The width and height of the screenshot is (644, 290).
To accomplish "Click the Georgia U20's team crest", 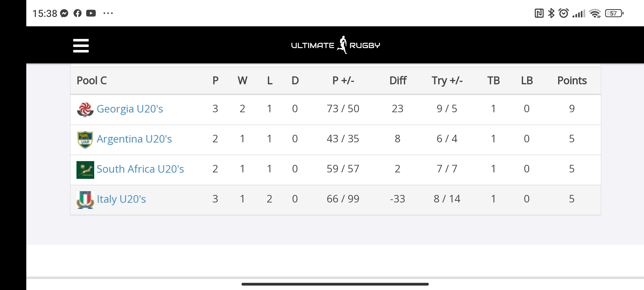I will pyautogui.click(x=85, y=110).
